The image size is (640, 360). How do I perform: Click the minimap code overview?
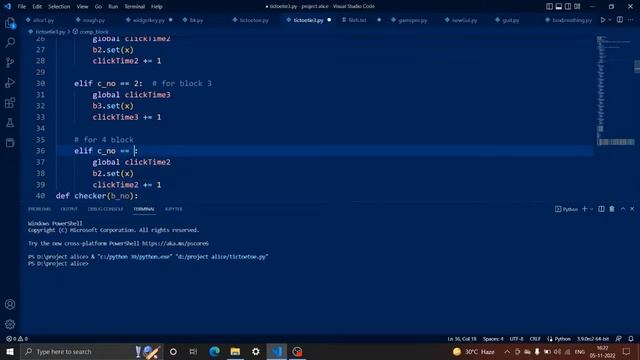[615, 90]
